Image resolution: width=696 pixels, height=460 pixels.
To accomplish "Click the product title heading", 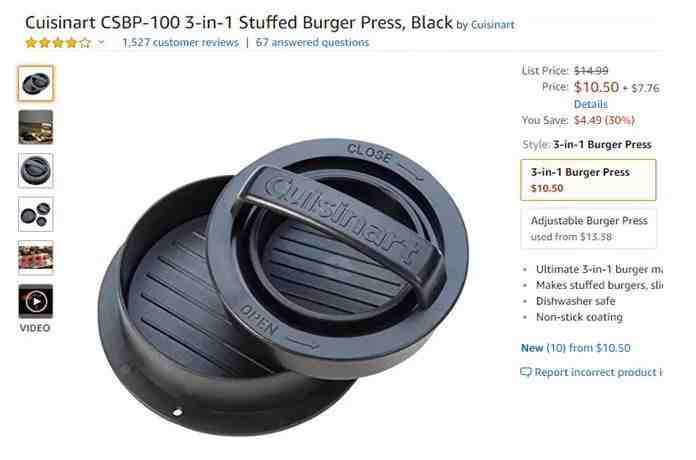I will coord(238,23).
